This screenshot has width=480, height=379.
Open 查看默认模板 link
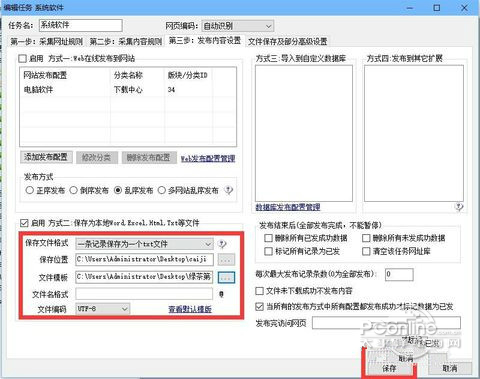point(190,309)
